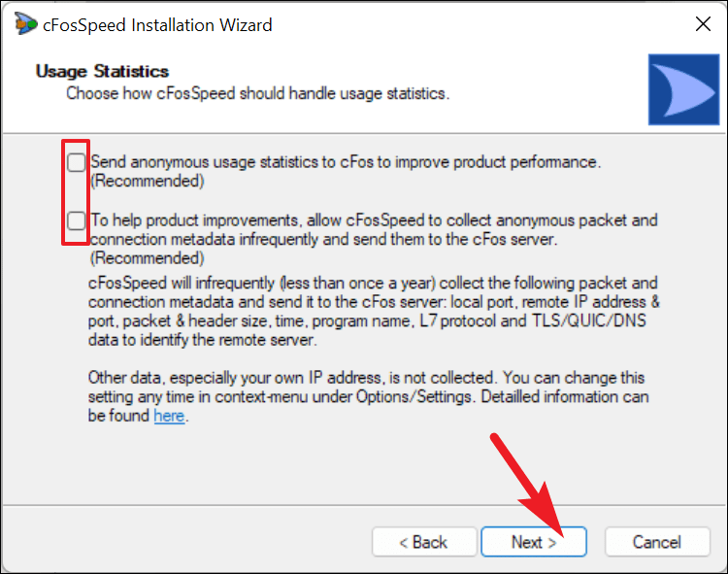This screenshot has width=728, height=574.
Task: Click '(Recommended)' under the usage statistics option
Action: coord(148,181)
